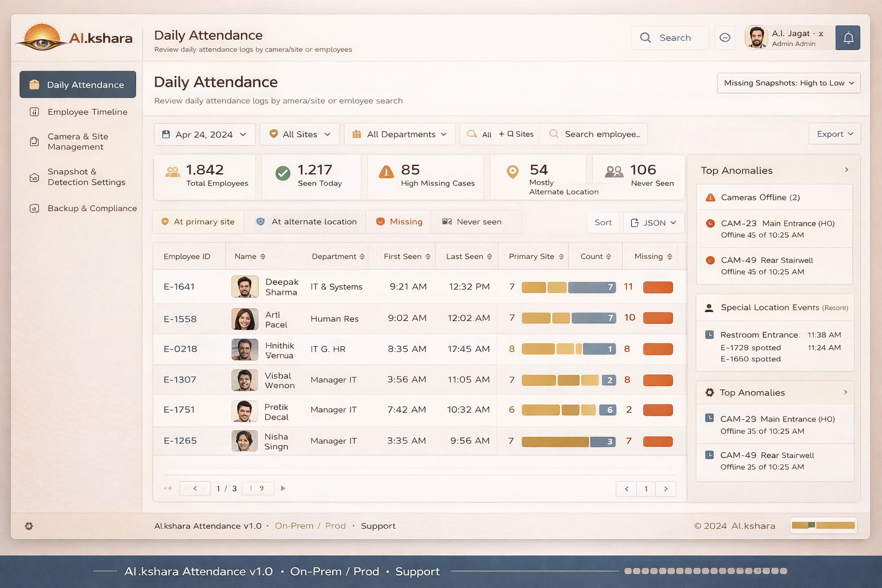This screenshot has height=588, width=882.
Task: Click the AI.kshara eye logo
Action: tap(41, 38)
